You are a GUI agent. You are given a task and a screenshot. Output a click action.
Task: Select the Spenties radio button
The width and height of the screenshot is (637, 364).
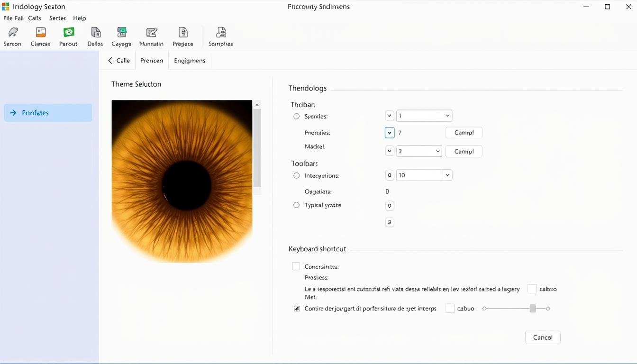coord(297,116)
